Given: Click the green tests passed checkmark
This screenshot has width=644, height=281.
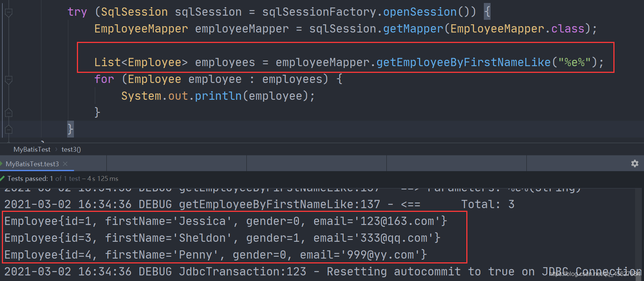Looking at the screenshot, I should [3, 178].
